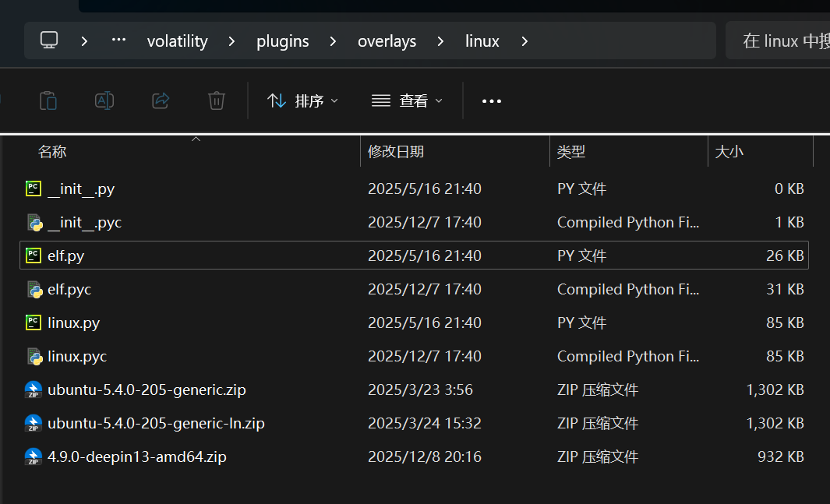The image size is (830, 504).
Task: Click the paste clipboard toolbar icon
Action: pyautogui.click(x=48, y=100)
